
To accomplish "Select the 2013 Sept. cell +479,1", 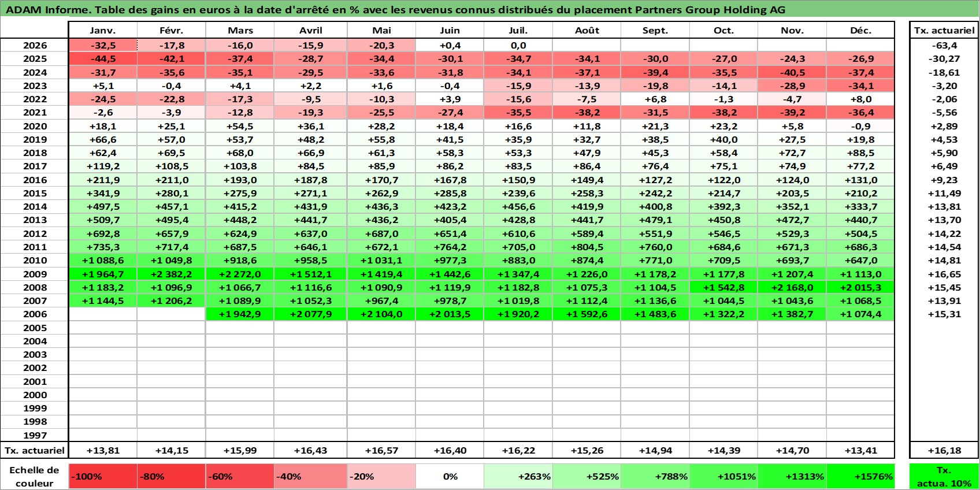I will (655, 220).
